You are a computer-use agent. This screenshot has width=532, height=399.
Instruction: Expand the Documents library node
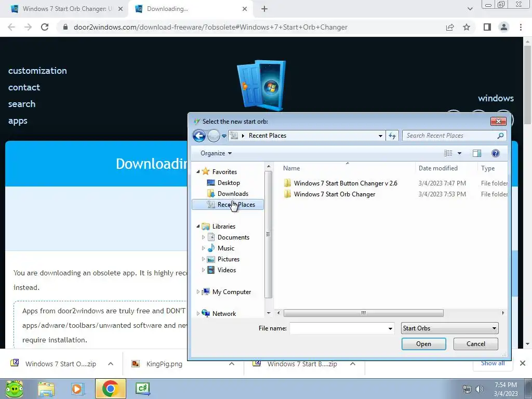pyautogui.click(x=203, y=237)
